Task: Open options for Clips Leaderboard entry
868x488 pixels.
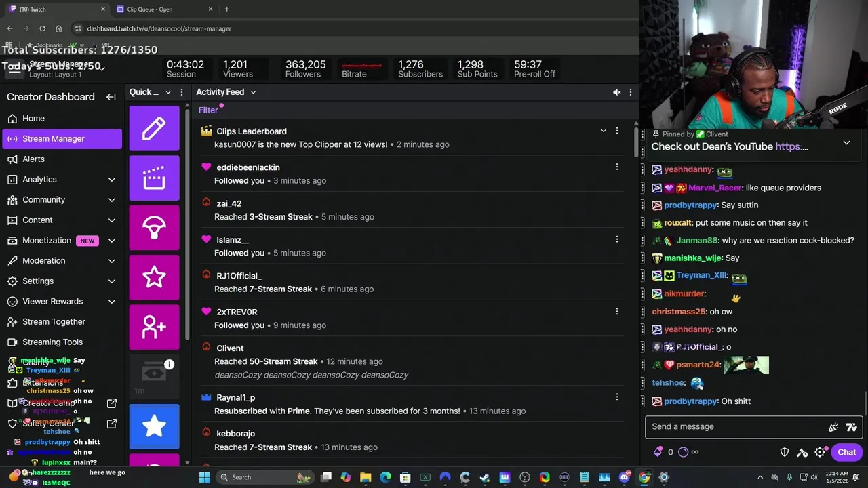Action: [616, 131]
